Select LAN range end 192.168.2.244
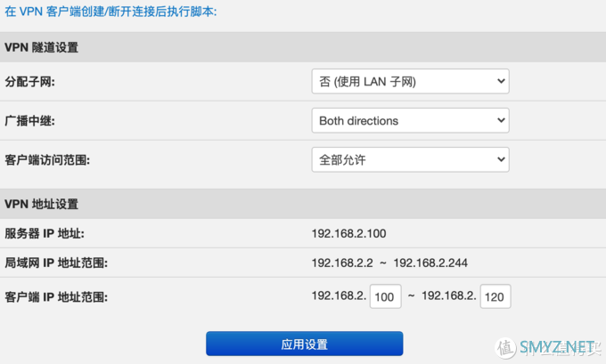The height and width of the screenshot is (364, 606). [x=430, y=263]
